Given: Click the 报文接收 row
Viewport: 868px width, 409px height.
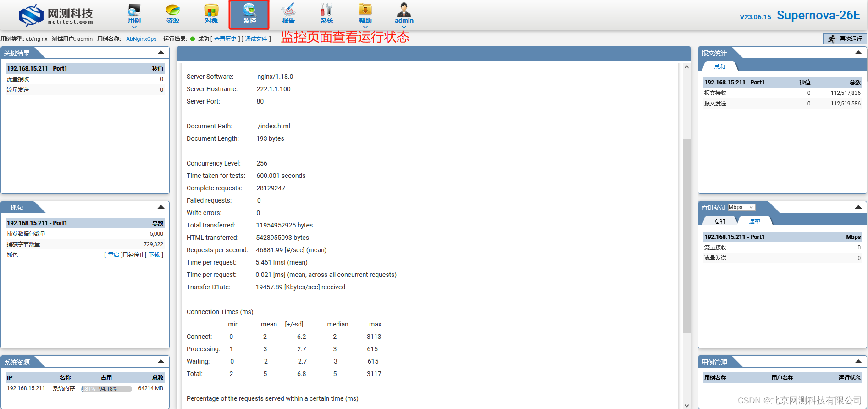Looking at the screenshot, I should pos(782,93).
